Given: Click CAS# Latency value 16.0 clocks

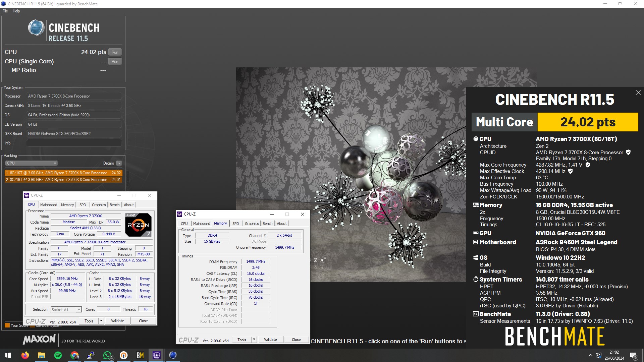Looking at the screenshot, I should [x=256, y=274].
